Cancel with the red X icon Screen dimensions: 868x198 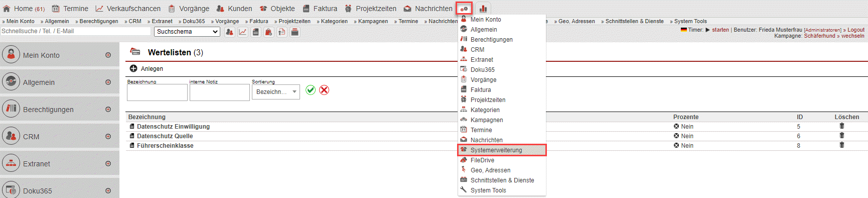pyautogui.click(x=324, y=90)
